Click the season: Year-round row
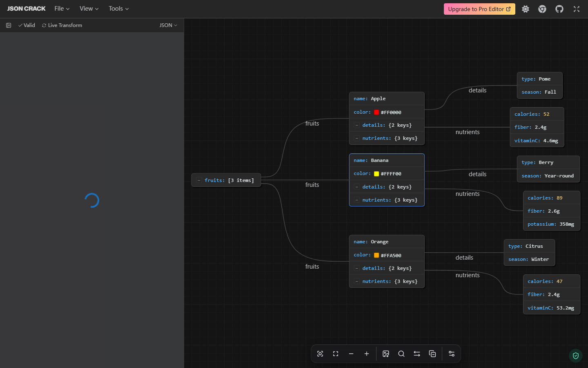The width and height of the screenshot is (588, 368). [x=548, y=176]
